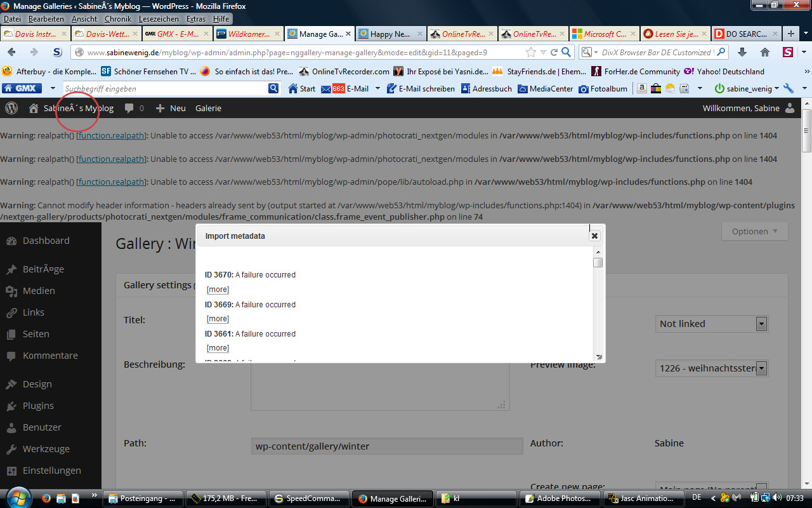Open GMX MediaCenter cloud button
812x508 pixels.
point(545,88)
